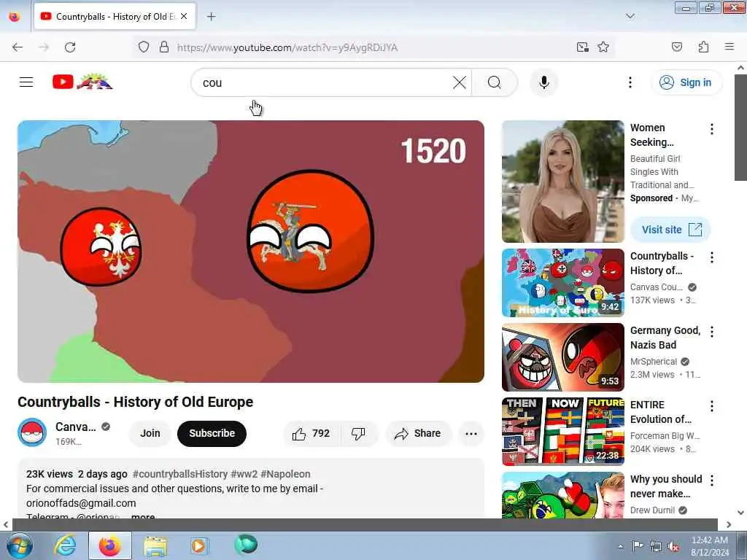Image resolution: width=747 pixels, height=560 pixels.
Task: Open the Drew Durnil video thumbnail
Action: (562, 495)
